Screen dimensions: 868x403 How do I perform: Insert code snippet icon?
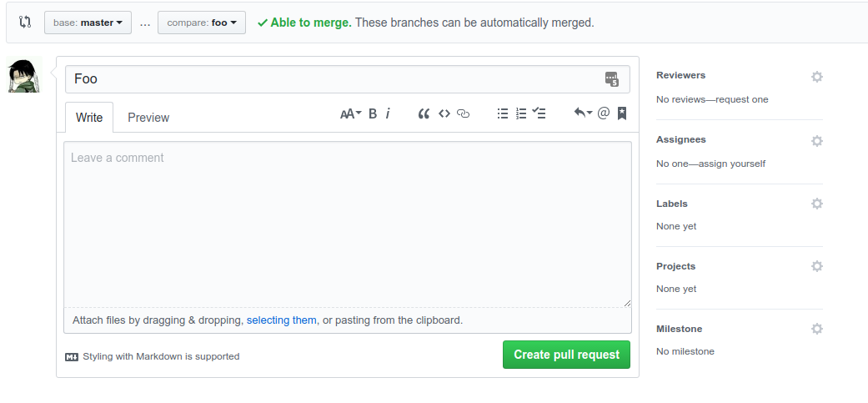(444, 113)
